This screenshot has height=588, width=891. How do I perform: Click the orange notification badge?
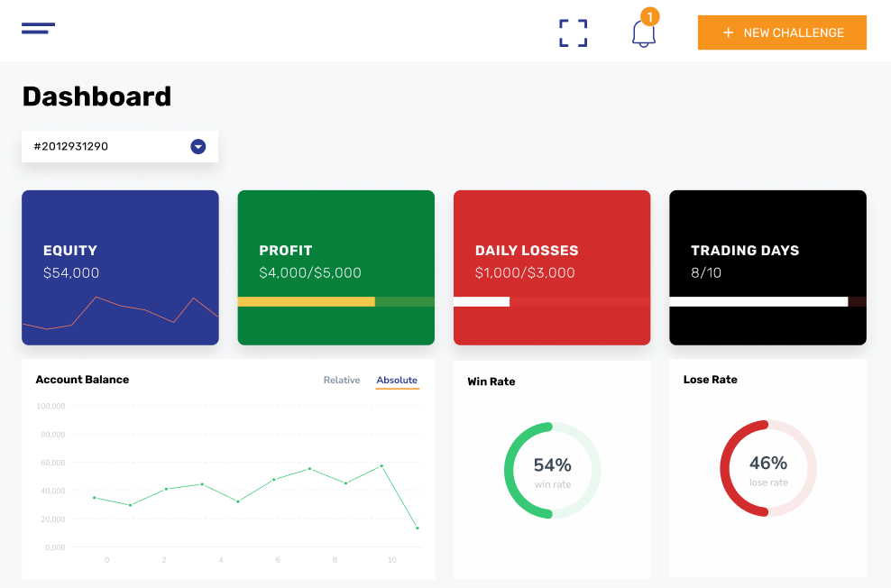pos(649,16)
